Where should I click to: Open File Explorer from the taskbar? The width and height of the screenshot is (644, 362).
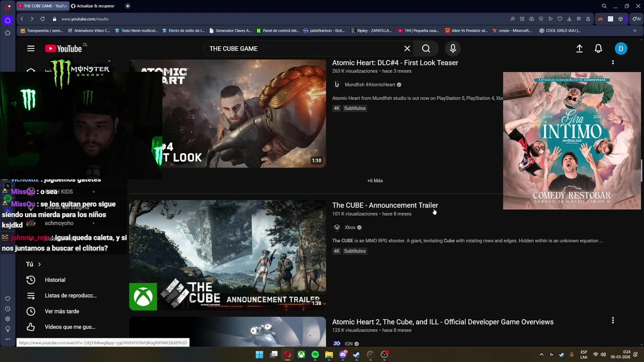(x=329, y=354)
